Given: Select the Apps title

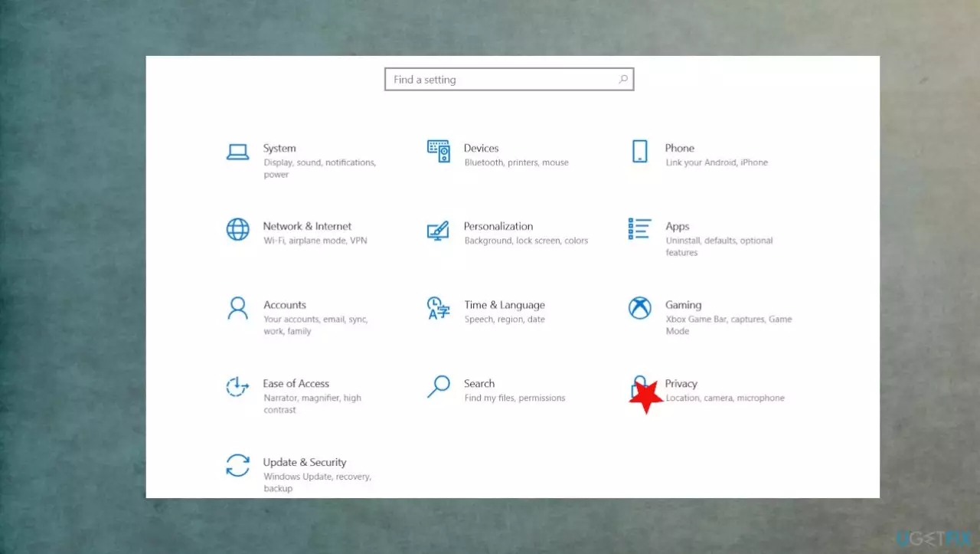Looking at the screenshot, I should 678,227.
